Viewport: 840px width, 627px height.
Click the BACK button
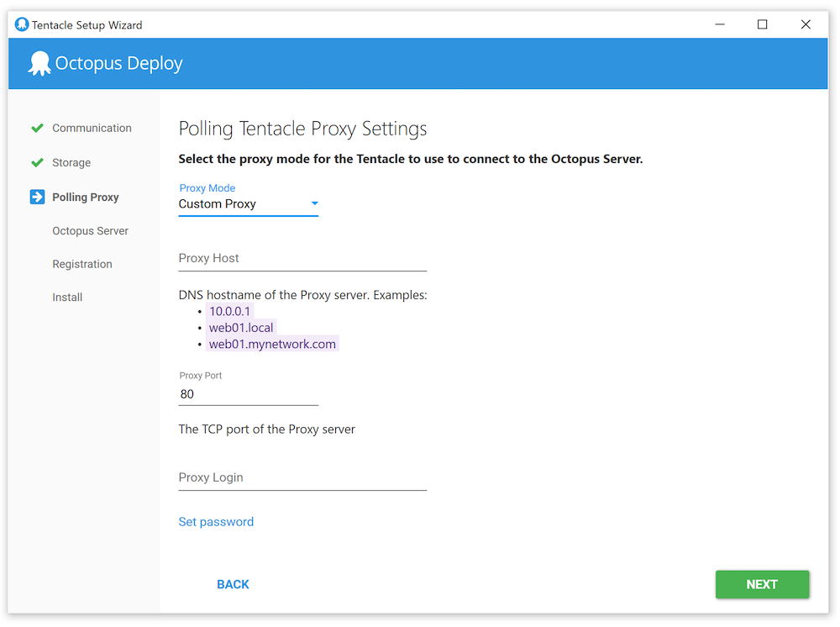coord(233,585)
